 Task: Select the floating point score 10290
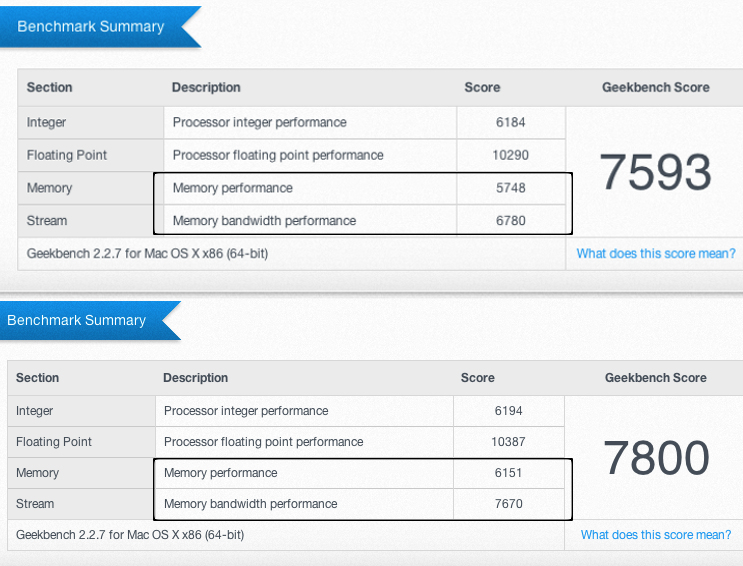(509, 155)
